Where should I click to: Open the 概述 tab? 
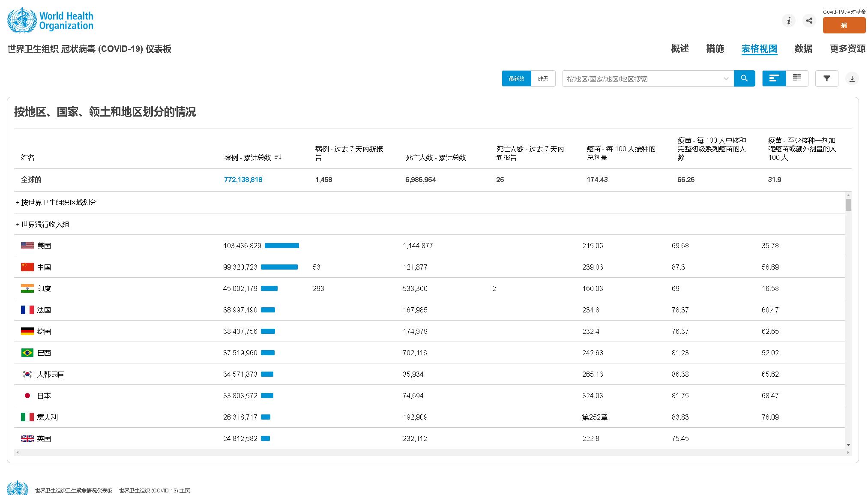click(680, 49)
